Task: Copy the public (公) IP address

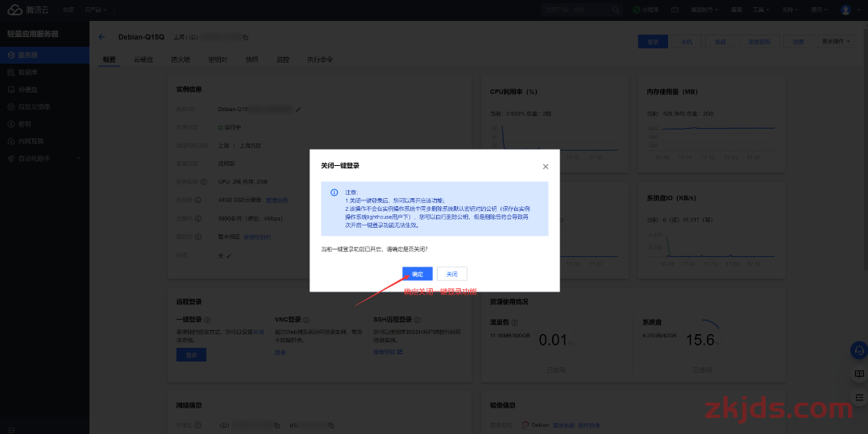Action: [x=276, y=425]
